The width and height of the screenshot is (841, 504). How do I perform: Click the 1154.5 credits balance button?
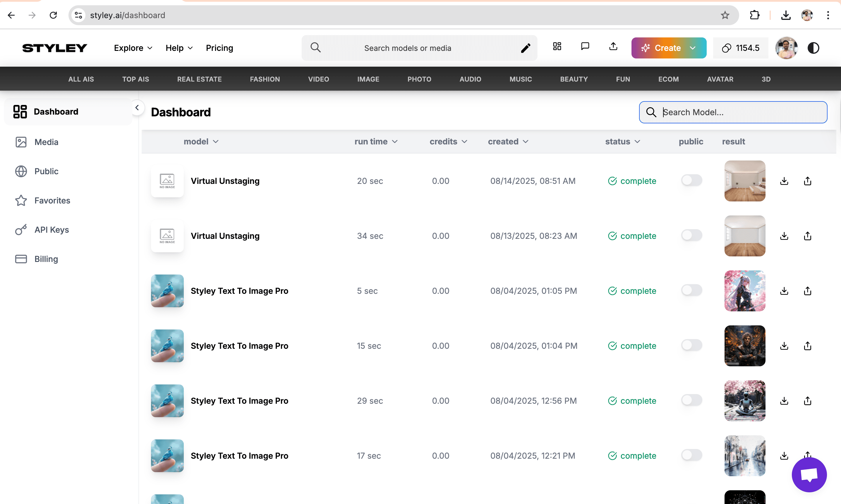click(x=740, y=48)
